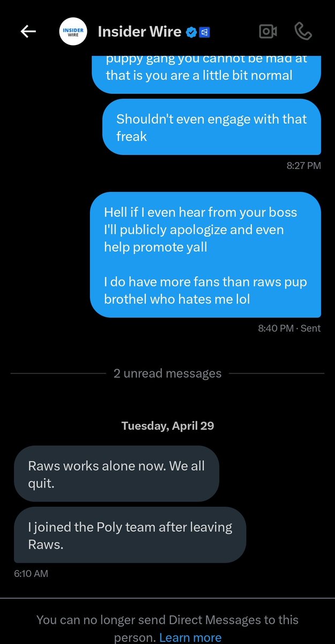Image resolution: width=335 pixels, height=644 pixels.
Task: Click the blue verified checkmark badge
Action: coord(191,33)
